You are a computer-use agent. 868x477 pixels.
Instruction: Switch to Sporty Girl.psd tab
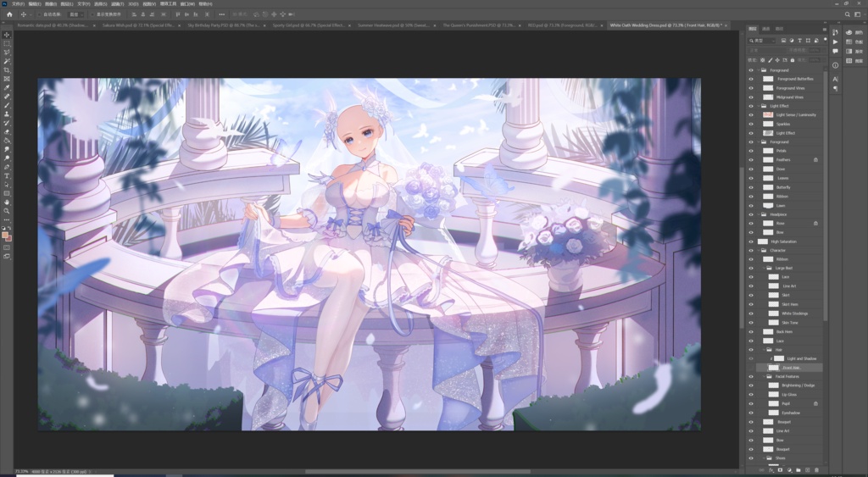click(310, 25)
